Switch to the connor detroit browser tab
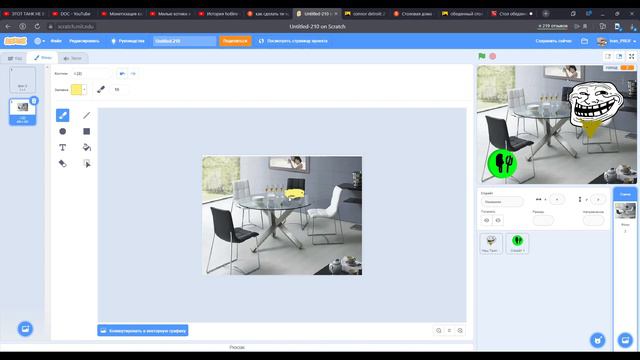The image size is (640, 360). point(365,13)
